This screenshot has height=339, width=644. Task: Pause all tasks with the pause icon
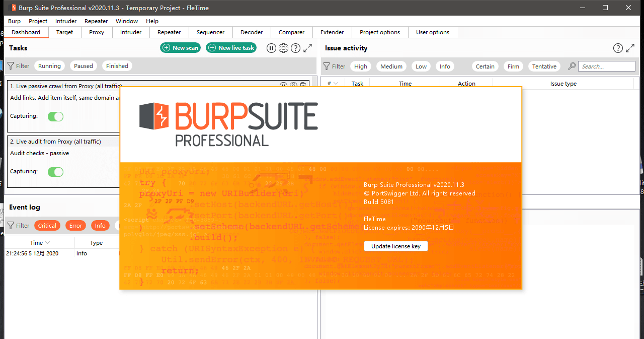coord(271,48)
